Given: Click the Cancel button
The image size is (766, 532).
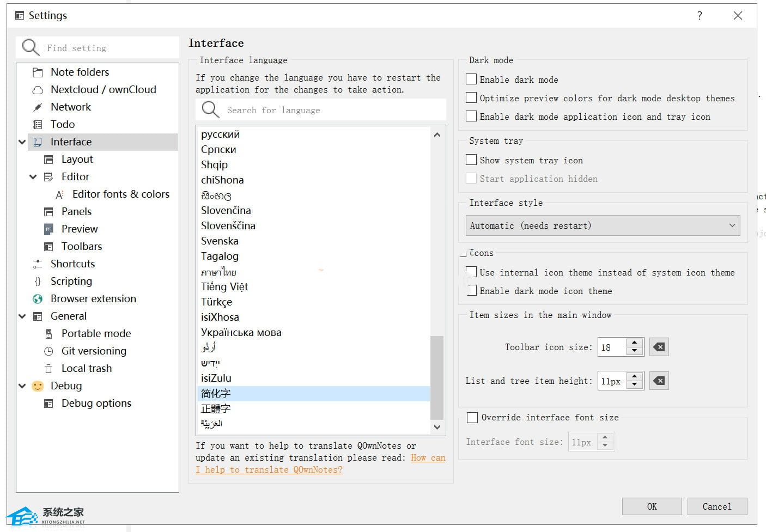Looking at the screenshot, I should coord(717,506).
